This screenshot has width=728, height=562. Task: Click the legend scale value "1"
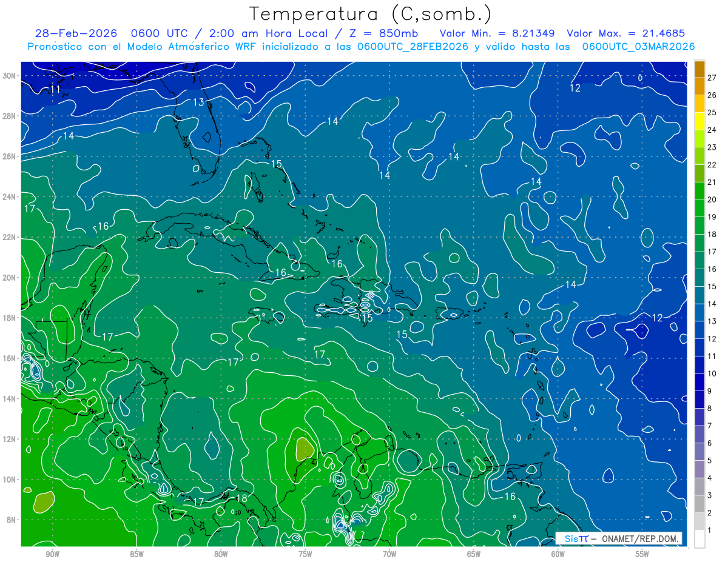click(710, 531)
